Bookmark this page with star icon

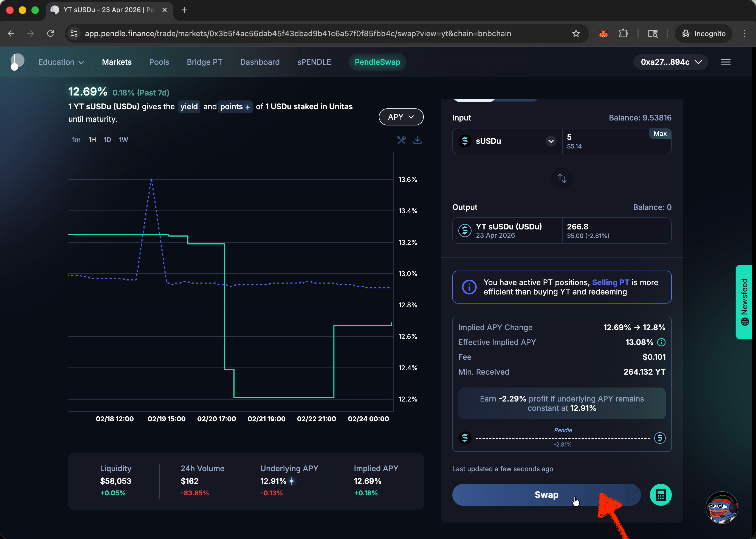(x=576, y=33)
